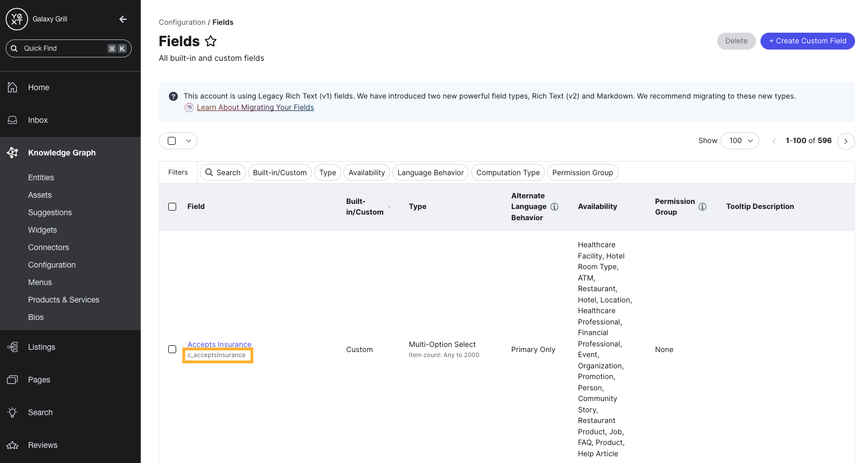Screen dimensions: 868x463
Task: Open the Inbox from the sidebar
Action: (x=12, y=120)
